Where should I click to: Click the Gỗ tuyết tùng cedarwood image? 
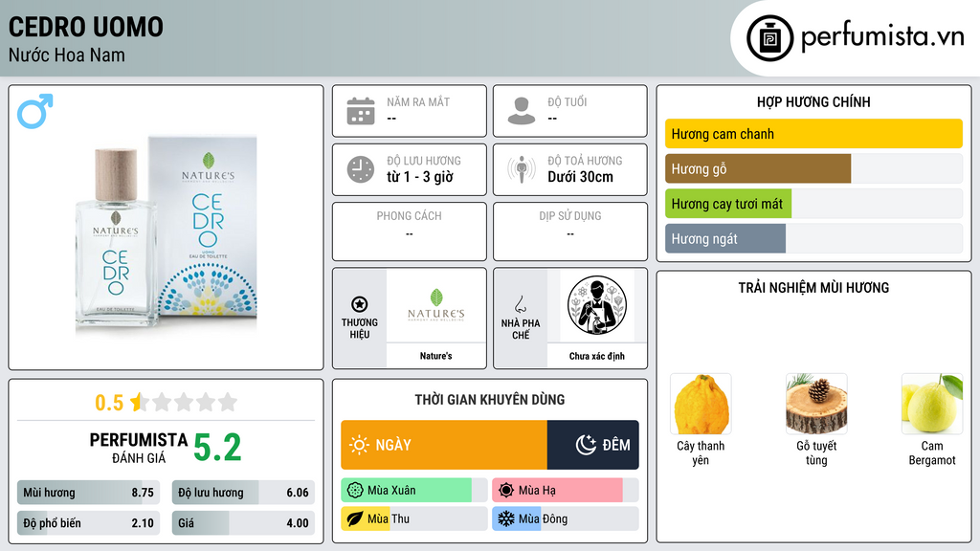(x=816, y=405)
